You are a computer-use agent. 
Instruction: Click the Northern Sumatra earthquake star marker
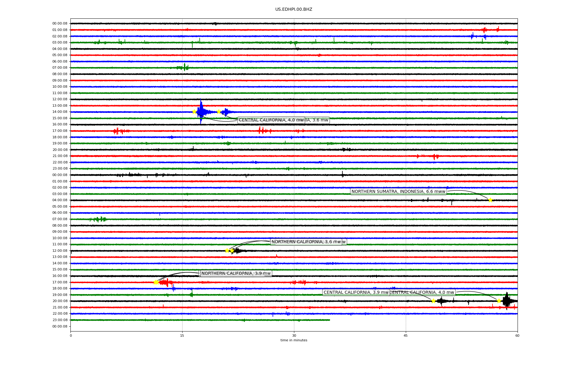[x=490, y=200]
